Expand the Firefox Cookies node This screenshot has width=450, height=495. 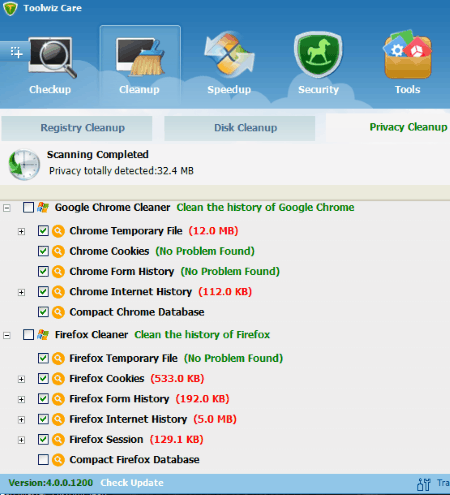(21, 379)
